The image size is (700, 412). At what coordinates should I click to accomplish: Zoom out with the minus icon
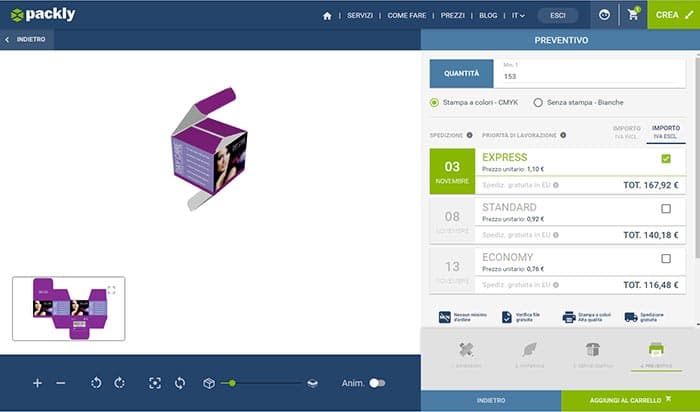(61, 383)
